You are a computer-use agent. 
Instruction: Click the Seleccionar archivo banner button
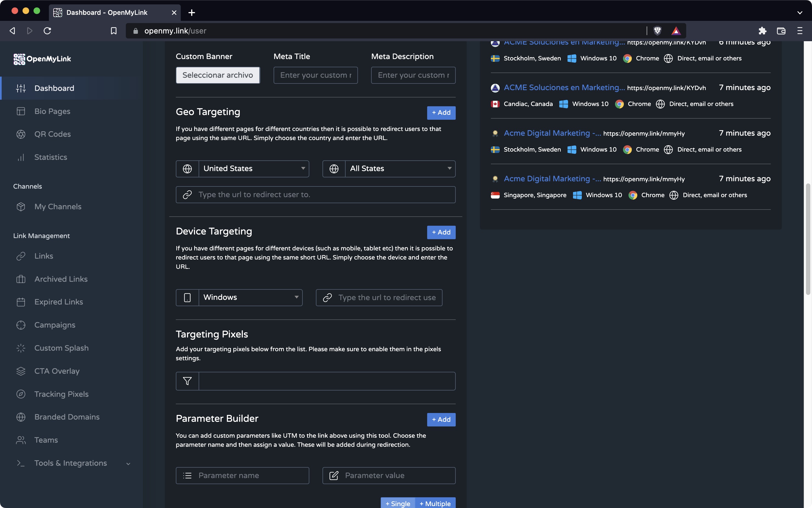218,75
